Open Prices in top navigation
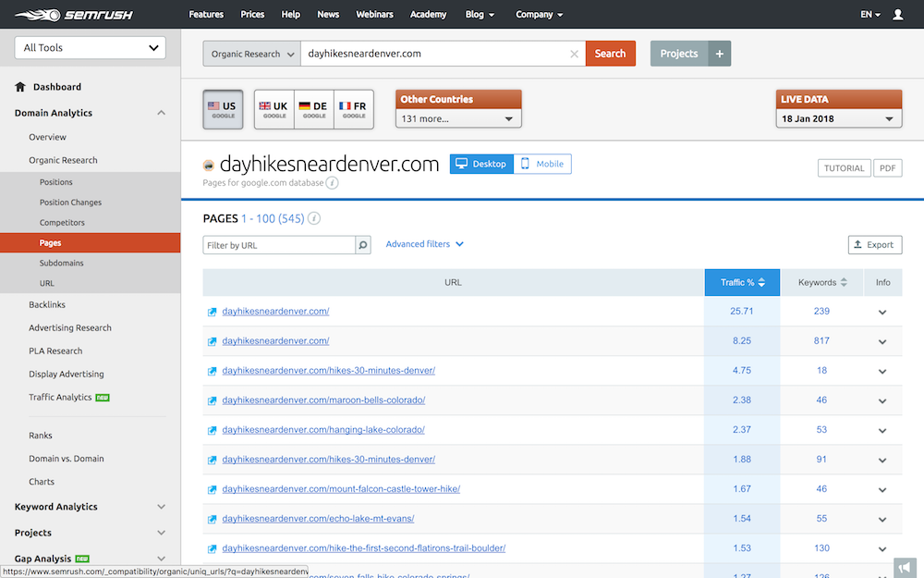The image size is (924, 578). (x=252, y=15)
